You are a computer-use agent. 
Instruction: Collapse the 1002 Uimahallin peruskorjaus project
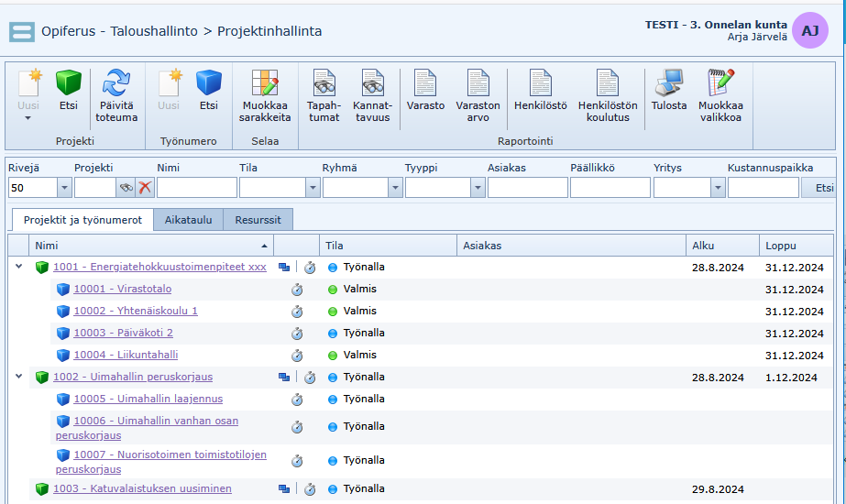[18, 377]
